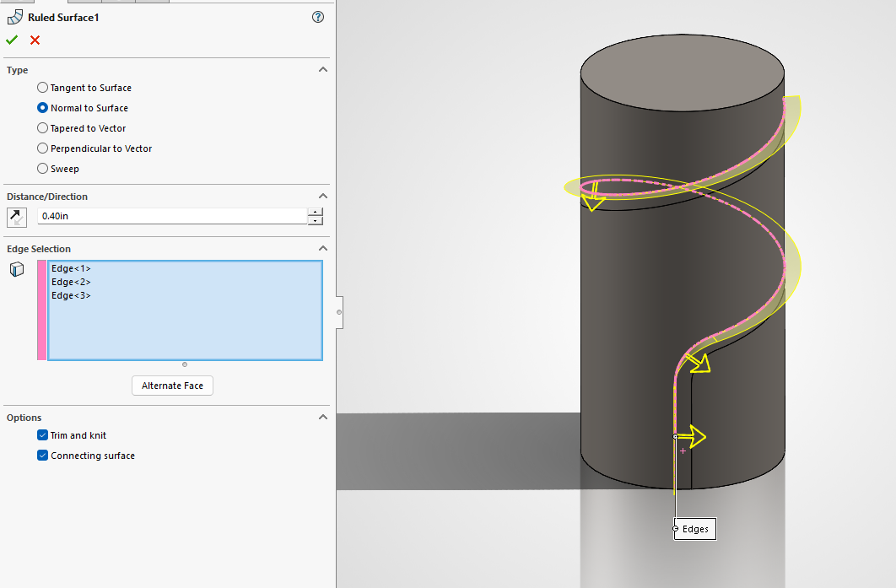
Task: Click the reverse direction arrow button
Action: pyautogui.click(x=17, y=217)
